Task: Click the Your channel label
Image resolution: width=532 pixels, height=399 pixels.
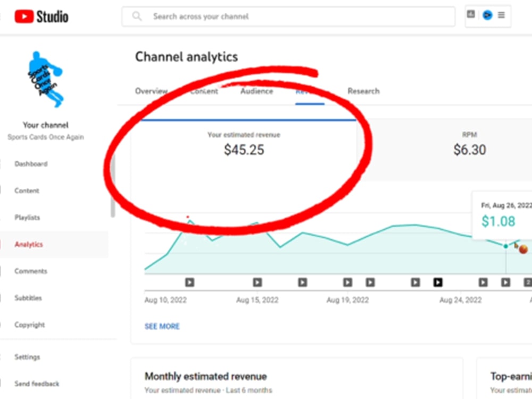Action: [x=45, y=125]
